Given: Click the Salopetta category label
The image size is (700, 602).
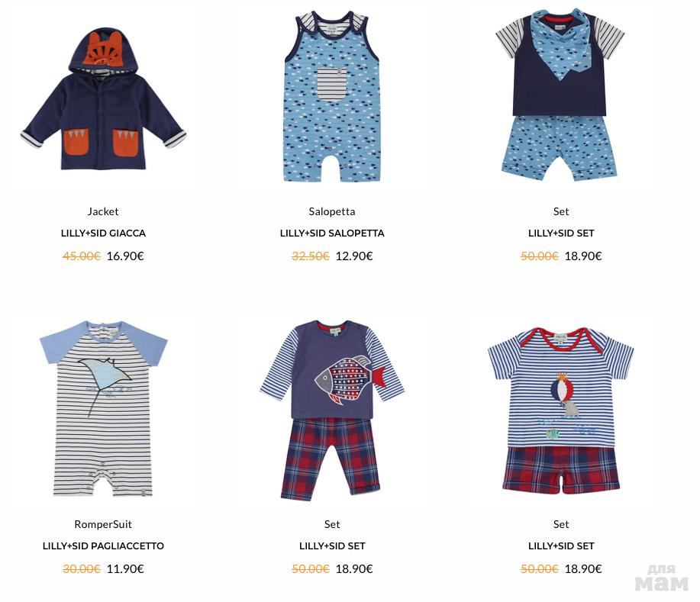Looking at the screenshot, I should click(332, 211).
